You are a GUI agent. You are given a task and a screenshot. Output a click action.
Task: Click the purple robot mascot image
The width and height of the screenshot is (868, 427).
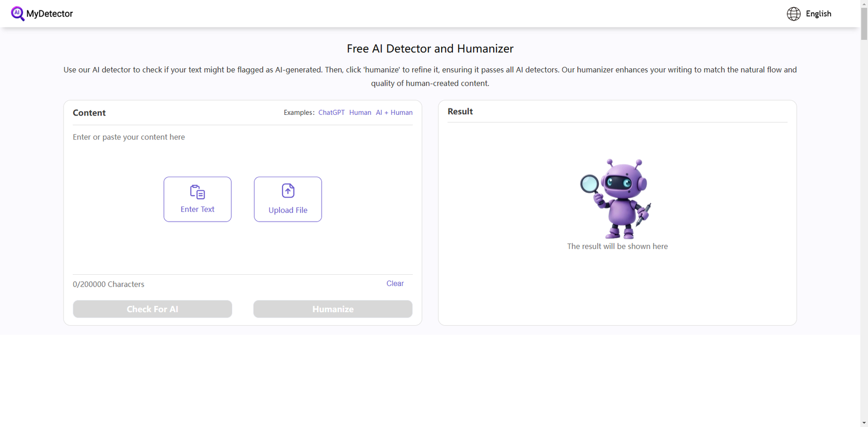pos(617,199)
